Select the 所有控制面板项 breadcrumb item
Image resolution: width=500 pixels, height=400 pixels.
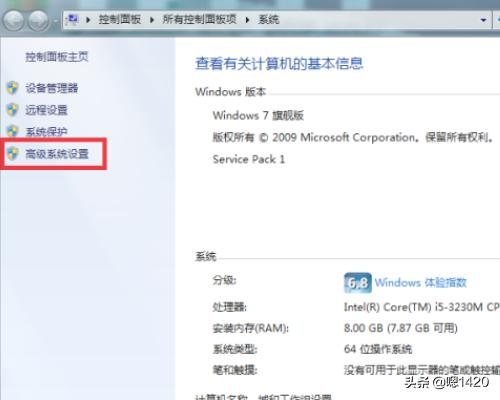[199, 20]
